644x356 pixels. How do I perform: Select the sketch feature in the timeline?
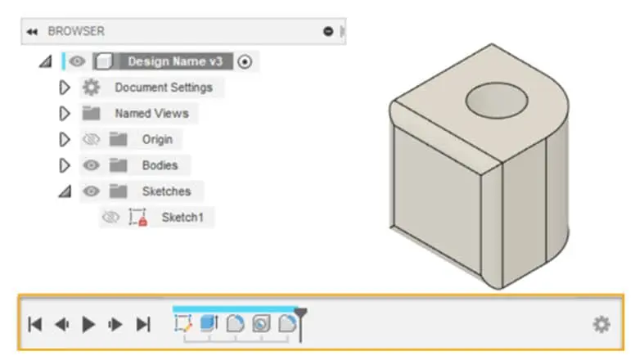coord(182,323)
